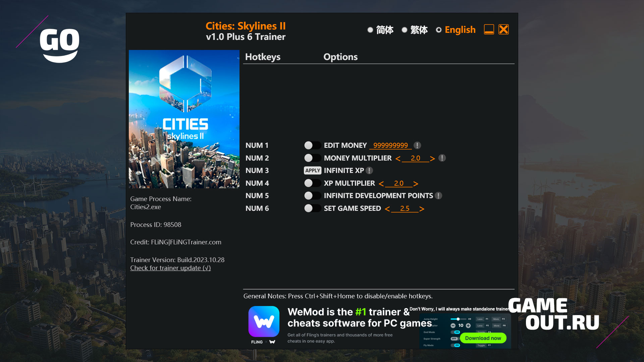
Task: Click Download now button for WeMod
Action: click(483, 337)
